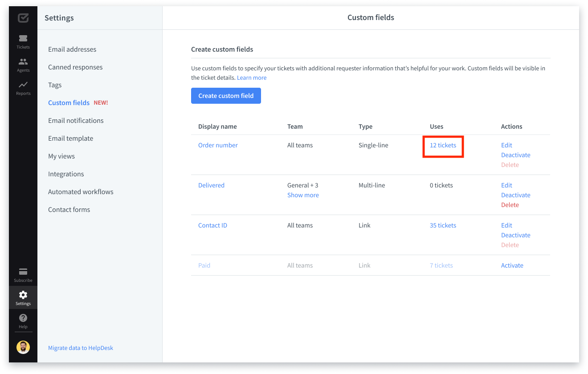The width and height of the screenshot is (588, 374).
Task: Open the Contact ID custom field
Action: coord(212,225)
